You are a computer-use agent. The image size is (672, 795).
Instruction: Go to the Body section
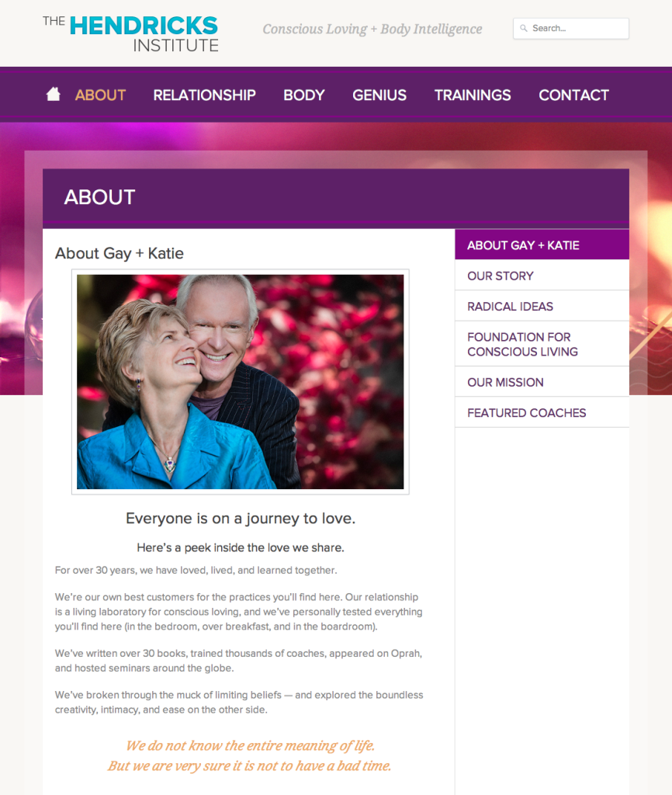(303, 95)
